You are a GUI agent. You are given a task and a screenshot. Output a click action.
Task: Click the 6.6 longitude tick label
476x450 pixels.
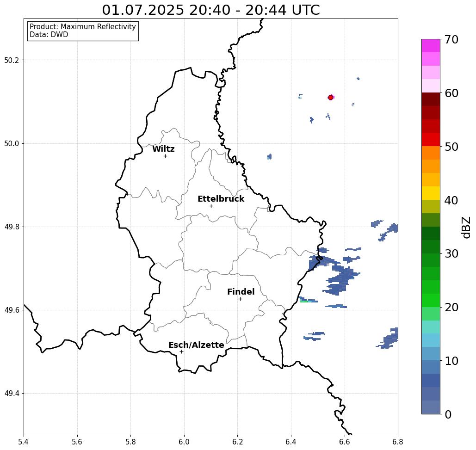pos(345,442)
